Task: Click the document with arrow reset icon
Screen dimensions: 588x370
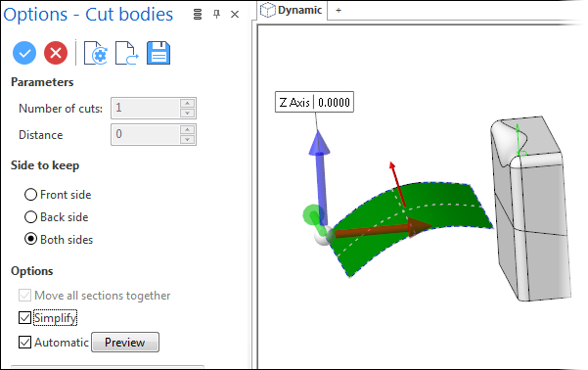Action: point(127,53)
